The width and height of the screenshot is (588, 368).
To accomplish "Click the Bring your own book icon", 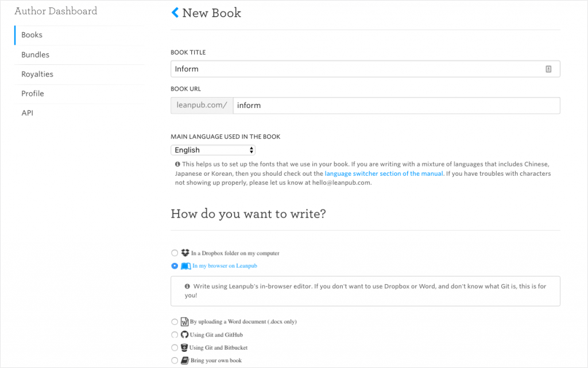I will 185,360.
